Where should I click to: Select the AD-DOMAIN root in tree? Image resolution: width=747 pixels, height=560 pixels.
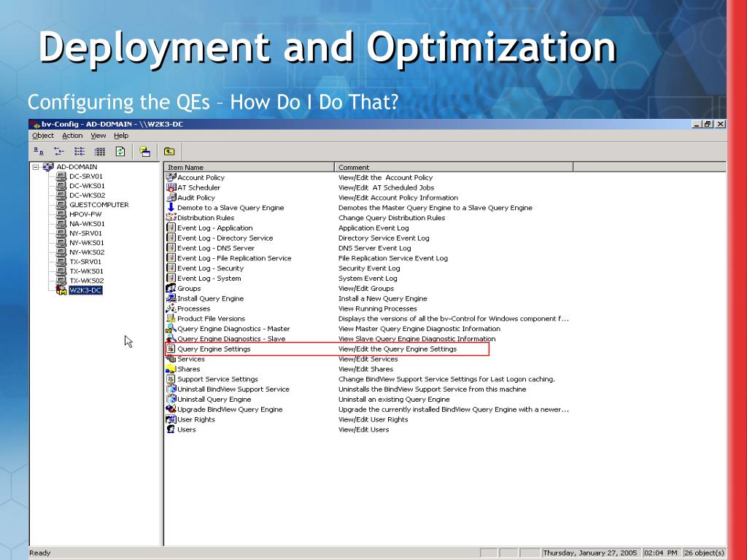point(77,167)
